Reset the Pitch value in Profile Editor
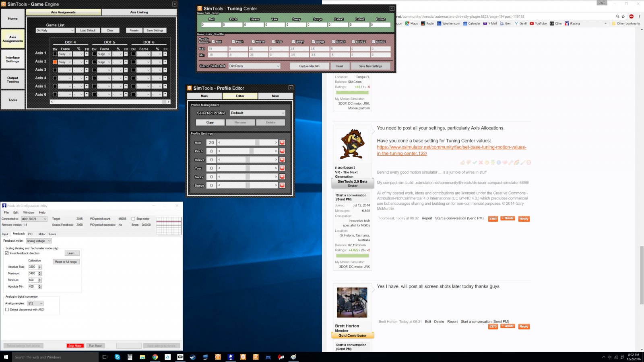 (282, 151)
